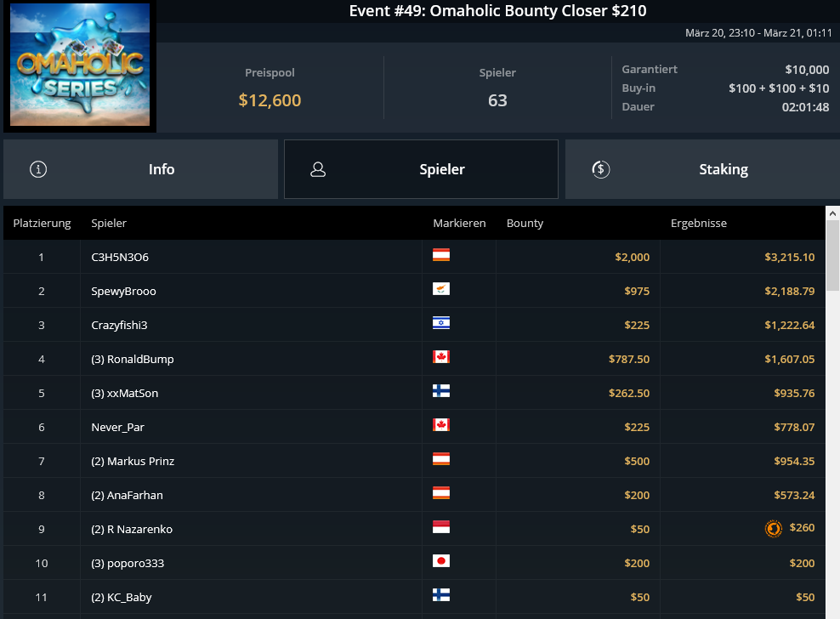Screen dimensions: 840x619
Task: Click the $262.50 bounty value
Action: tap(629, 394)
